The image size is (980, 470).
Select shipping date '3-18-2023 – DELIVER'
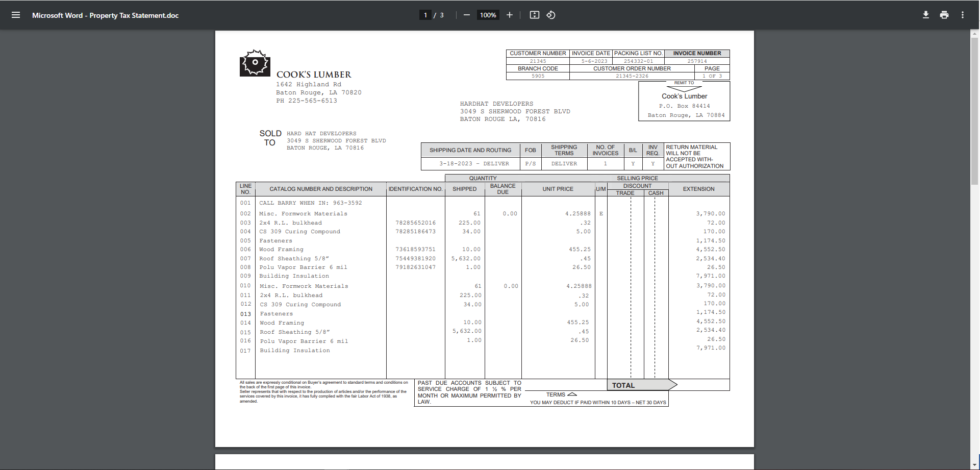474,164
